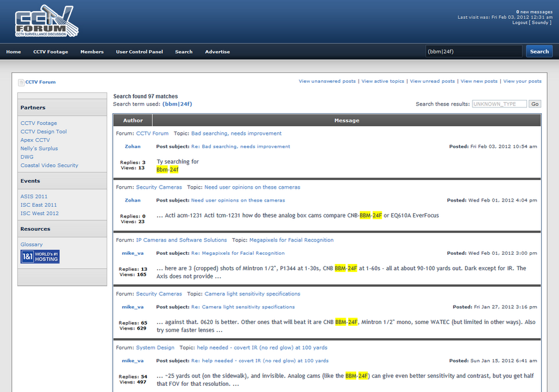
Task: Open User Control Panel
Action: 139,52
